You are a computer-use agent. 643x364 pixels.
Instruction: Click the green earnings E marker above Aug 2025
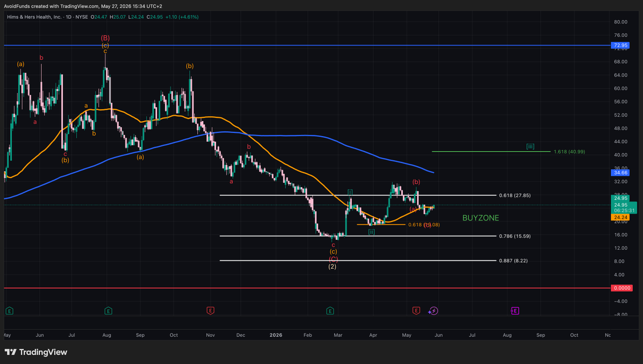108,311
